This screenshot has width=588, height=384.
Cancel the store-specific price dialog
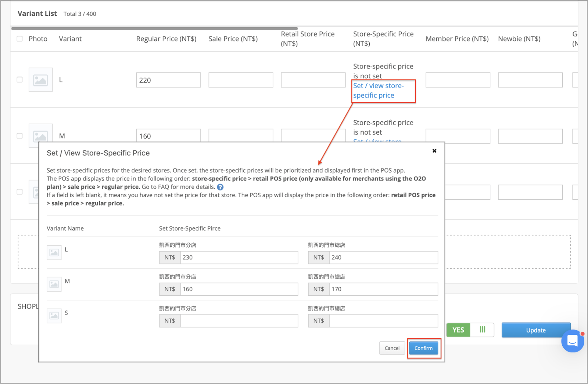pos(392,348)
